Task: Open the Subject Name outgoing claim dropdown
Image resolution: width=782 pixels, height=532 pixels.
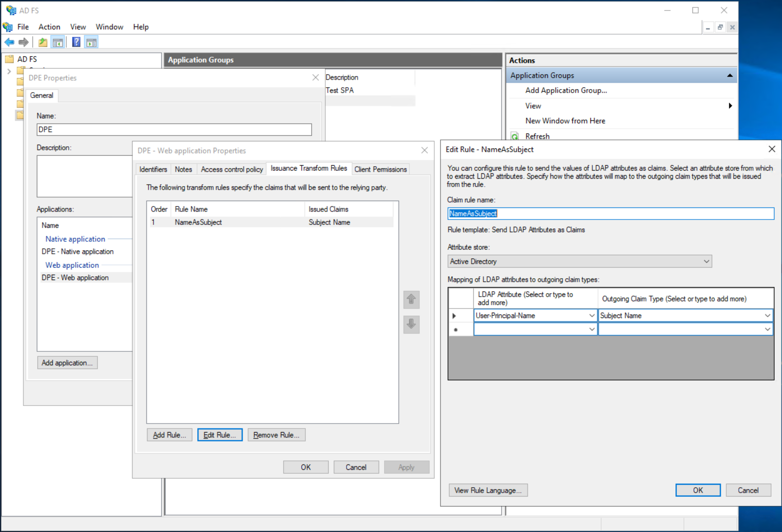Action: coord(767,316)
